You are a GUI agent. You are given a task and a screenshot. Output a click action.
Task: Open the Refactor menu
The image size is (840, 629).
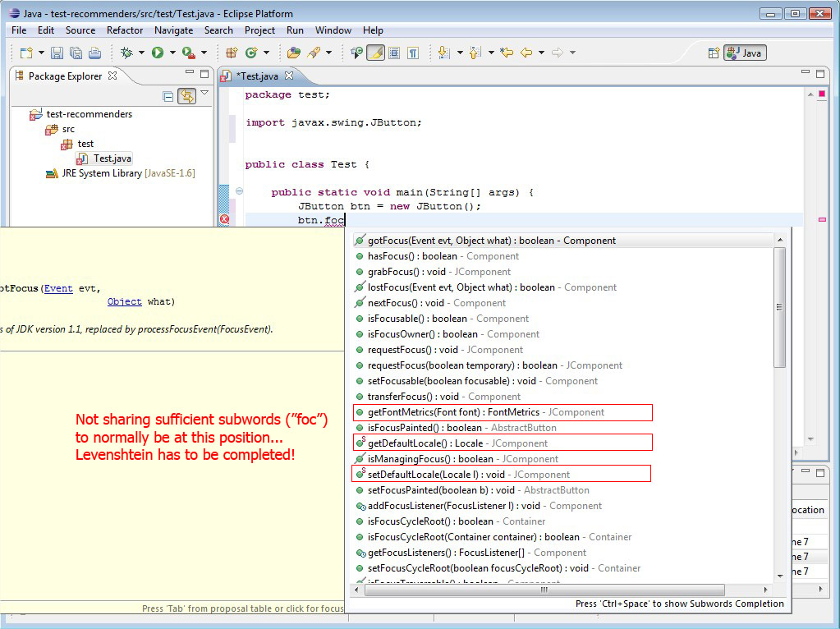(x=125, y=30)
